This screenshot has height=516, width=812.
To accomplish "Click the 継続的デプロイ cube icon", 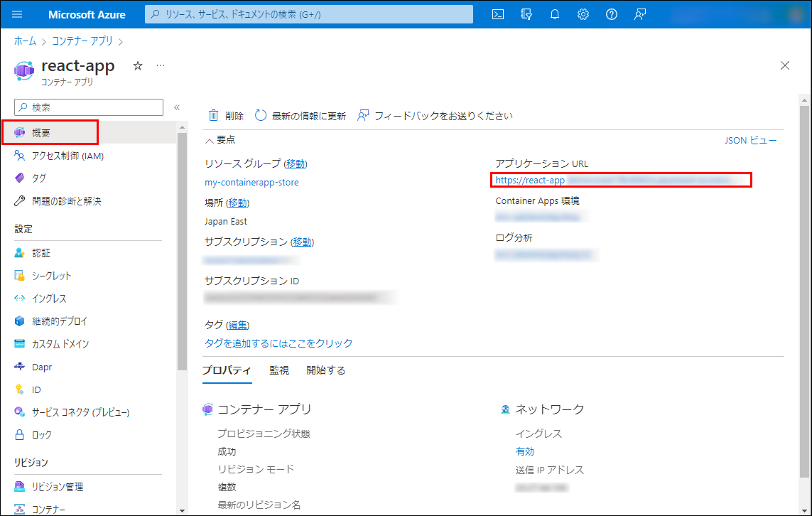I will (x=20, y=321).
